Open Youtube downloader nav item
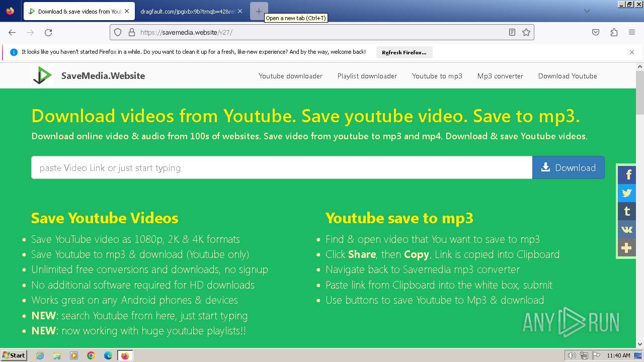Screen dimensions: 644x362 pos(290,76)
